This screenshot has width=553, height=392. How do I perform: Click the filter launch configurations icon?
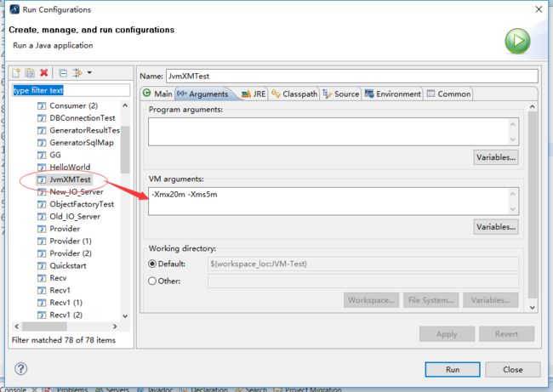(77, 73)
